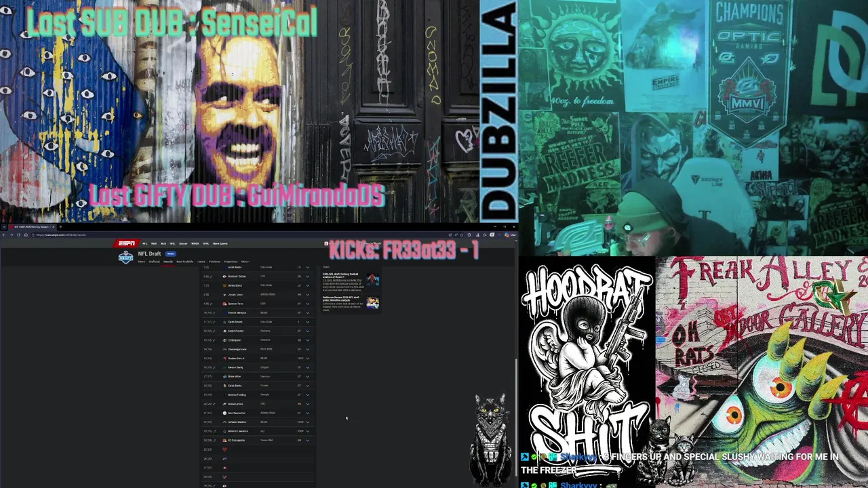Click the team logo in the empty pick 25 row
The image size is (868, 488).
coord(224,449)
